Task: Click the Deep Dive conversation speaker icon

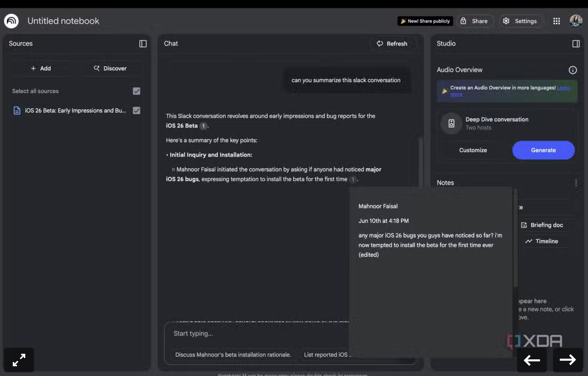Action: point(451,123)
